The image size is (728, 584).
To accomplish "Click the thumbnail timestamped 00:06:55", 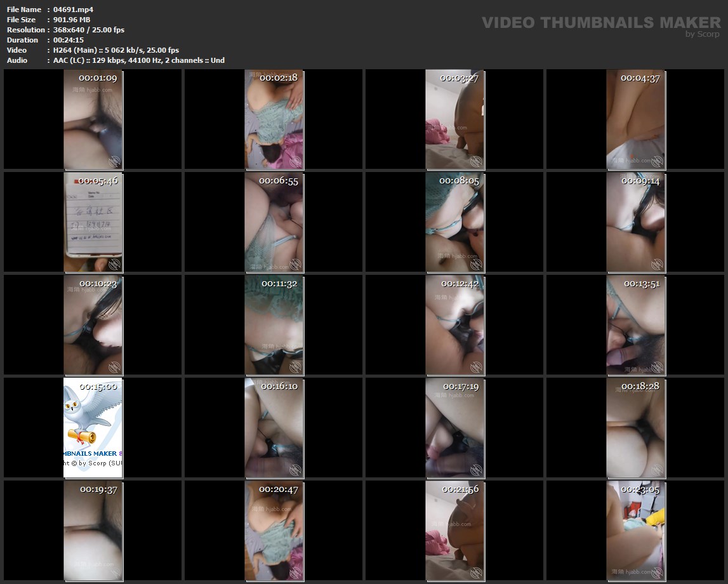I will point(274,222).
